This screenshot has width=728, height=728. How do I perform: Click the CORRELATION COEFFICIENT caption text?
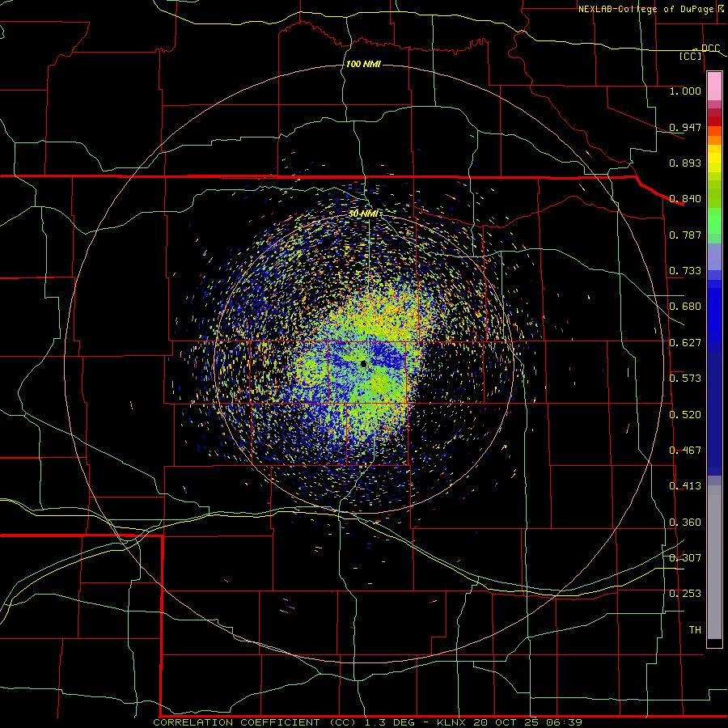click(x=236, y=722)
